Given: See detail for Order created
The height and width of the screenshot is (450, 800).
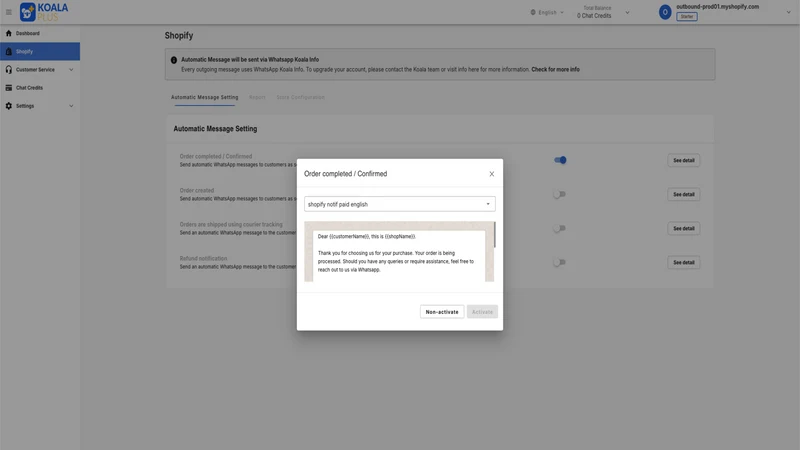Looking at the screenshot, I should (684, 194).
